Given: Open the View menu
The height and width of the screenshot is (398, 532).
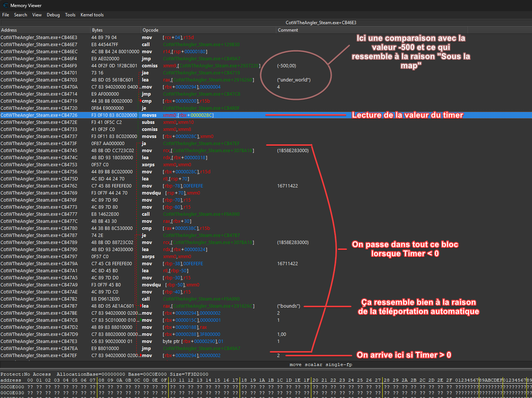Looking at the screenshot, I should click(x=37, y=15).
